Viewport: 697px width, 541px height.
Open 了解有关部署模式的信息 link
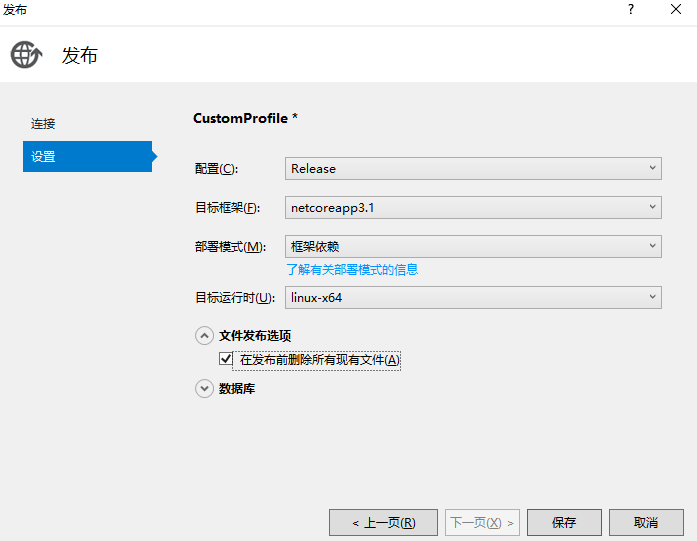pyautogui.click(x=352, y=270)
